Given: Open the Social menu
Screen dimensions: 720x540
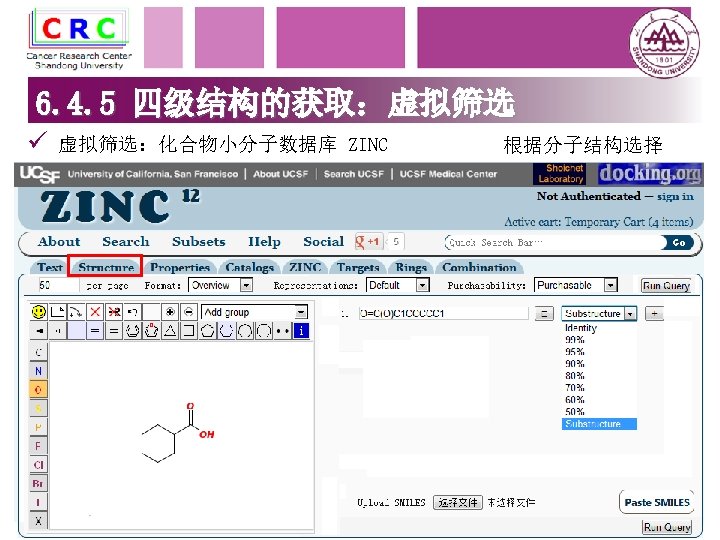Looking at the screenshot, I should 324,242.
